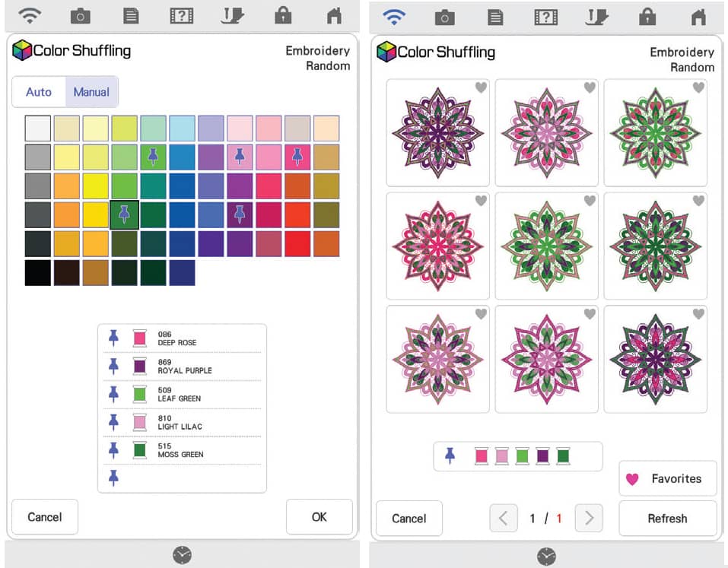The image size is (728, 568).
Task: Tap the clock icon below the left screen
Action: tap(182, 555)
